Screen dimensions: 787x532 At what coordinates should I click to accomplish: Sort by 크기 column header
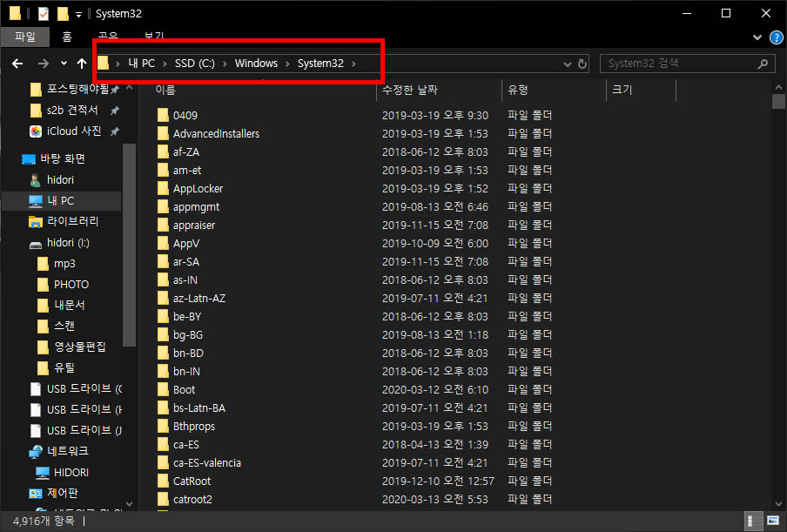click(622, 90)
